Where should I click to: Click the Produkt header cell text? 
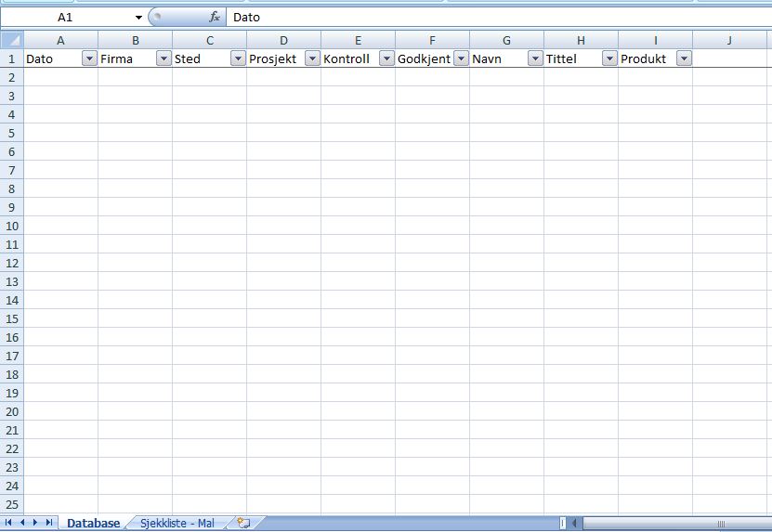pyautogui.click(x=644, y=59)
